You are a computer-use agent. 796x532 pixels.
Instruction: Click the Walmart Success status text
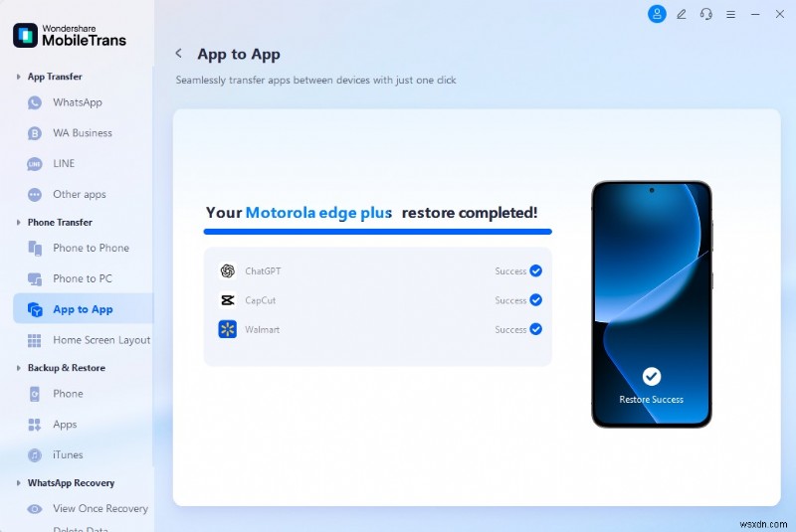click(510, 330)
